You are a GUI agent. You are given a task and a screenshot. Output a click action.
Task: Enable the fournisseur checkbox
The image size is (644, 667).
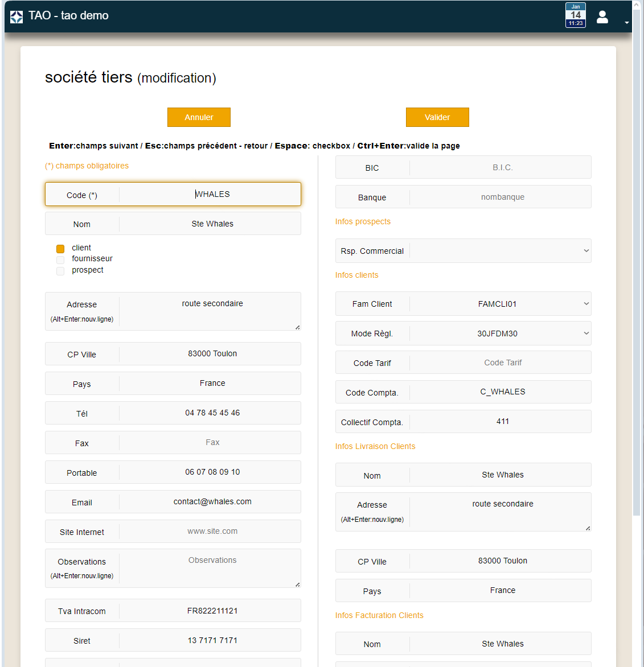[x=60, y=260]
